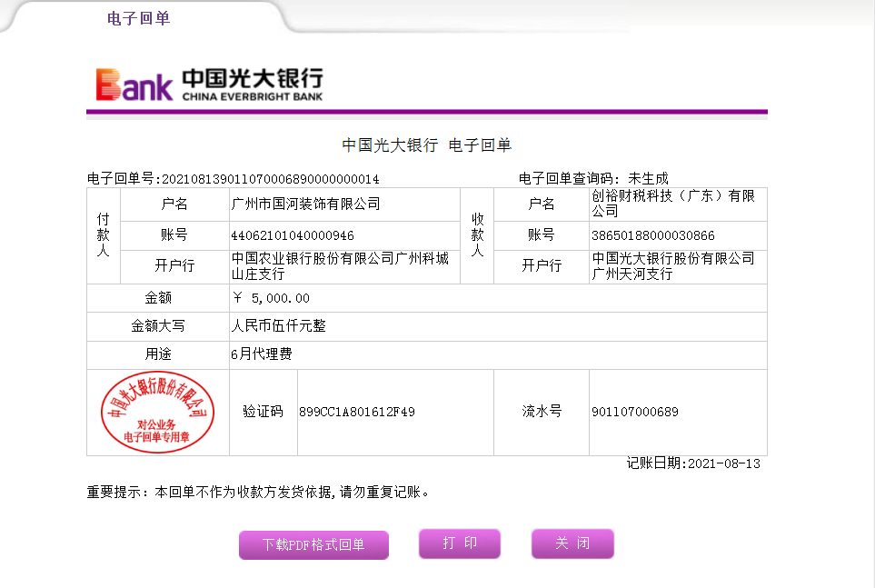Click the 付款人 column label
Image resolution: width=875 pixels, height=588 pixels.
104,235
